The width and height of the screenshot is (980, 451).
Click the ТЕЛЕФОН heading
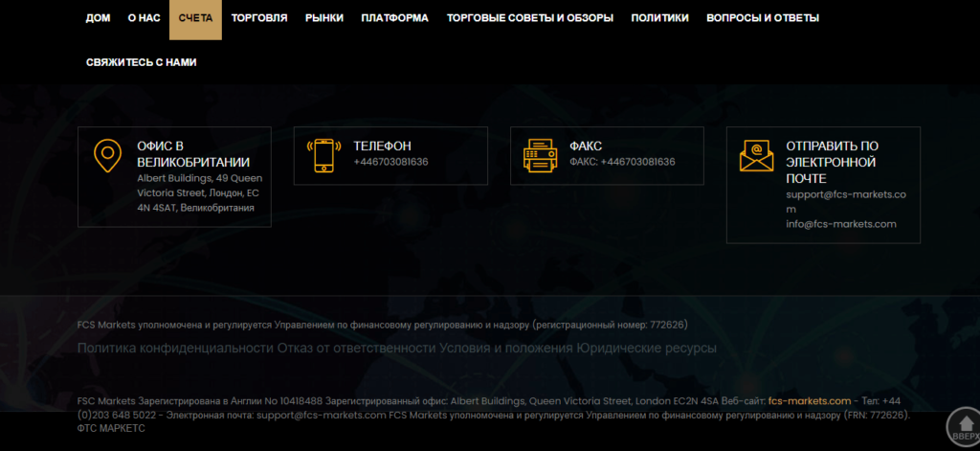point(383,147)
